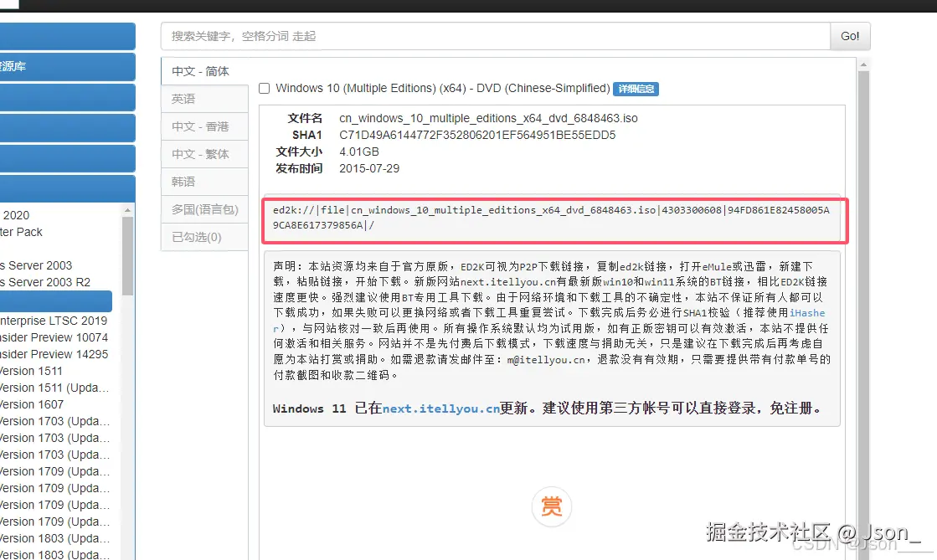937x560 pixels.
Task: Select the Version 1511 (Upda… list item
Action: pos(55,388)
